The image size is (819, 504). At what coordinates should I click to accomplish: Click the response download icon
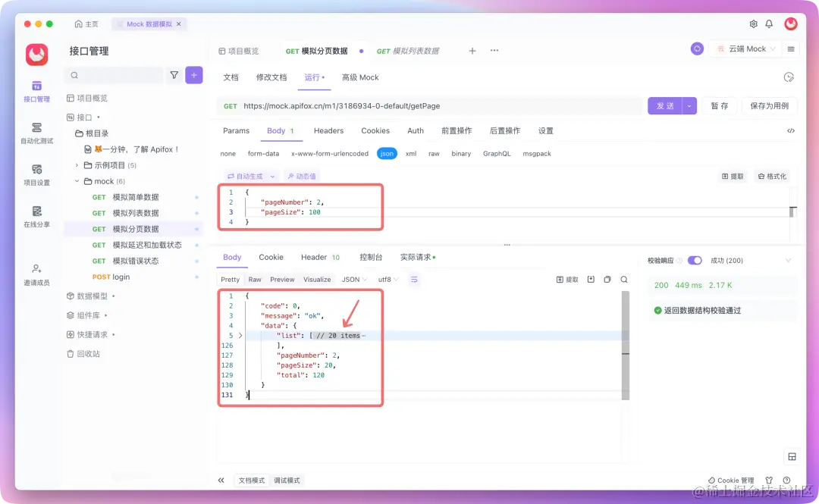pos(591,280)
